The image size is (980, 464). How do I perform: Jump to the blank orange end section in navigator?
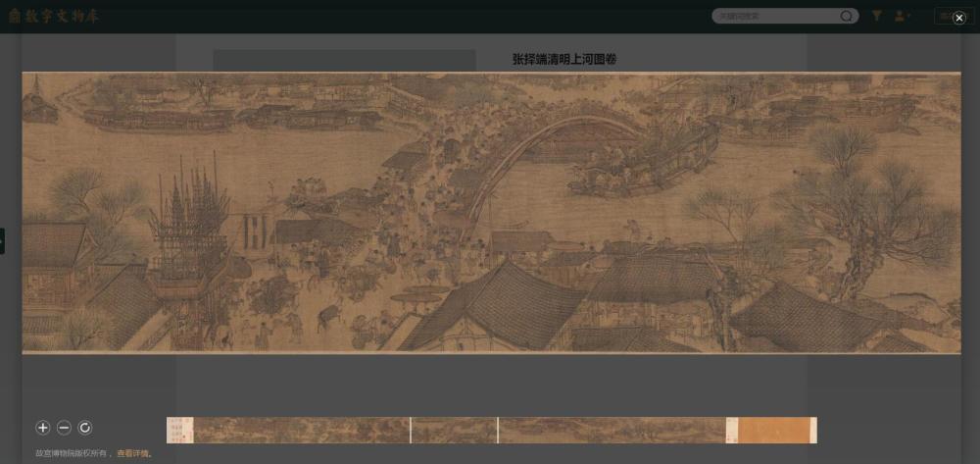pyautogui.click(x=774, y=431)
